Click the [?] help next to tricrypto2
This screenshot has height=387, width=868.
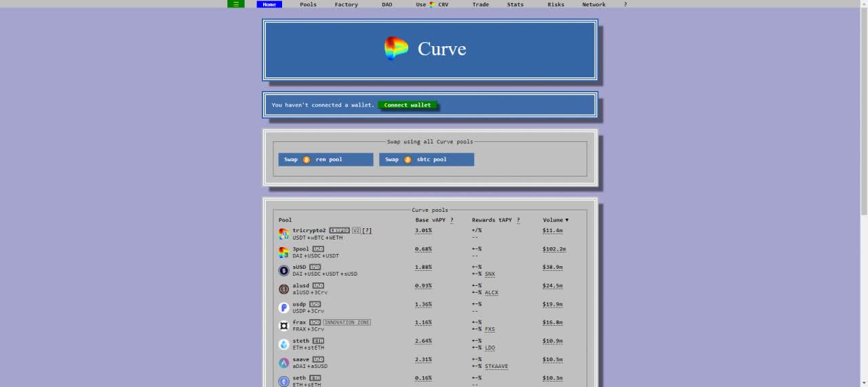coord(367,231)
